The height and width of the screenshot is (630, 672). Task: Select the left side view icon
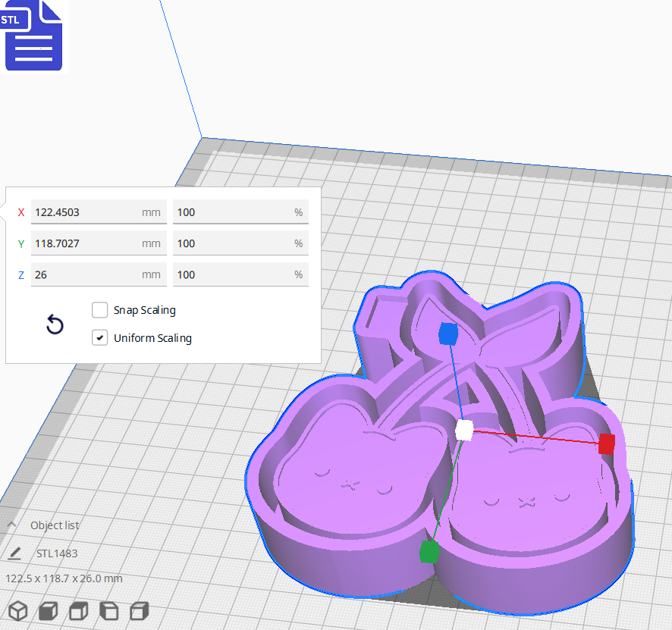[108, 611]
